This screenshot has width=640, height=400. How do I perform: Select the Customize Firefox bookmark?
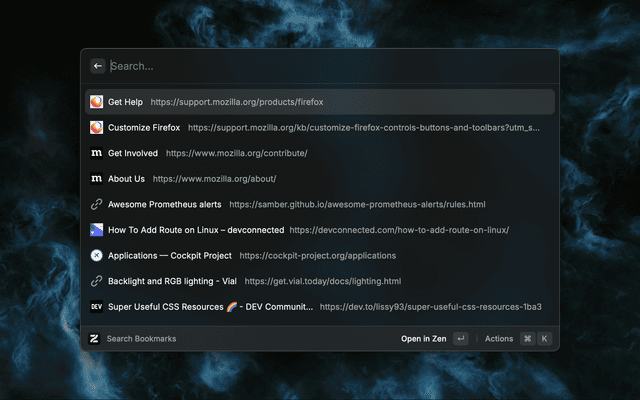pos(143,128)
